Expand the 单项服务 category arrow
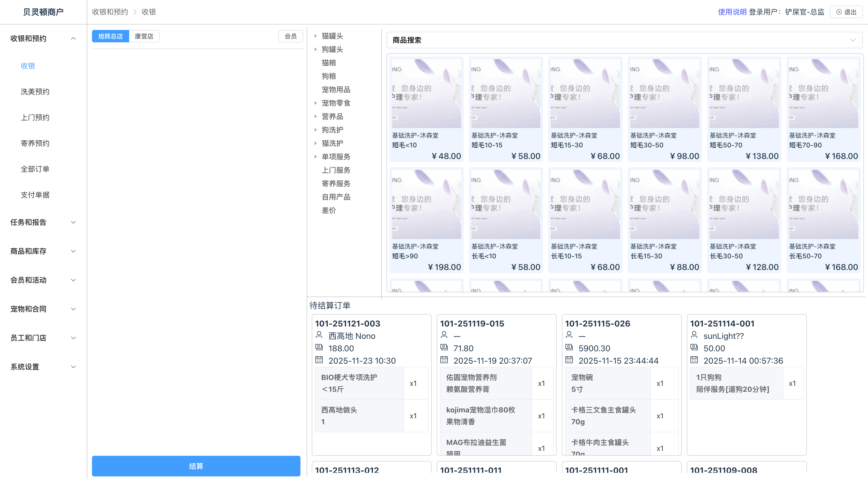The width and height of the screenshot is (868, 479). click(316, 156)
